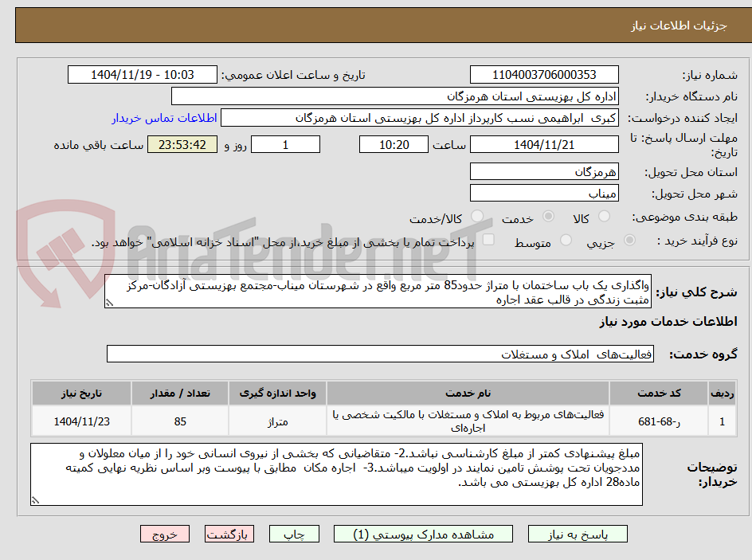This screenshot has width=752, height=560.
Task: Click the تعداد / مقدار column header
Action: click(x=180, y=394)
